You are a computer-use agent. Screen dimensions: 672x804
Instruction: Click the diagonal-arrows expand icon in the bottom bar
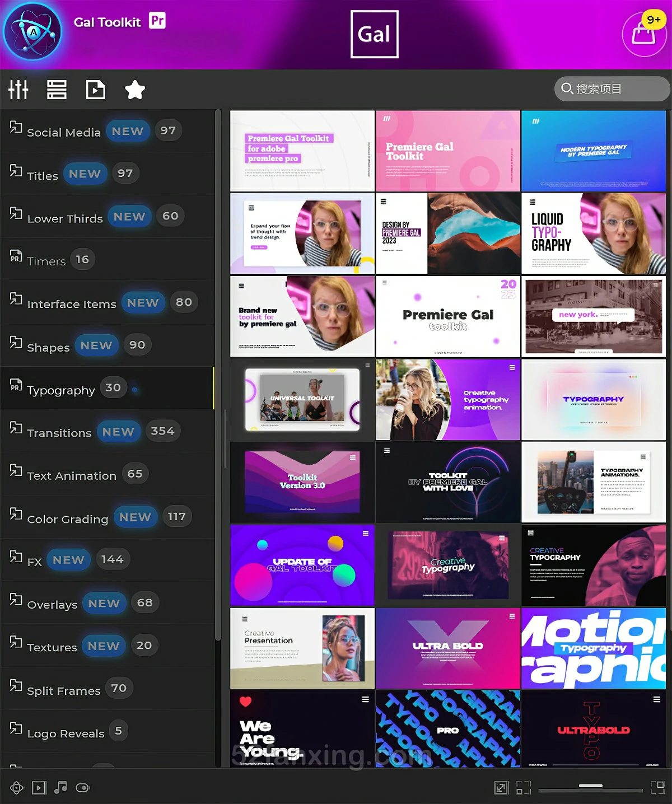[x=501, y=788]
